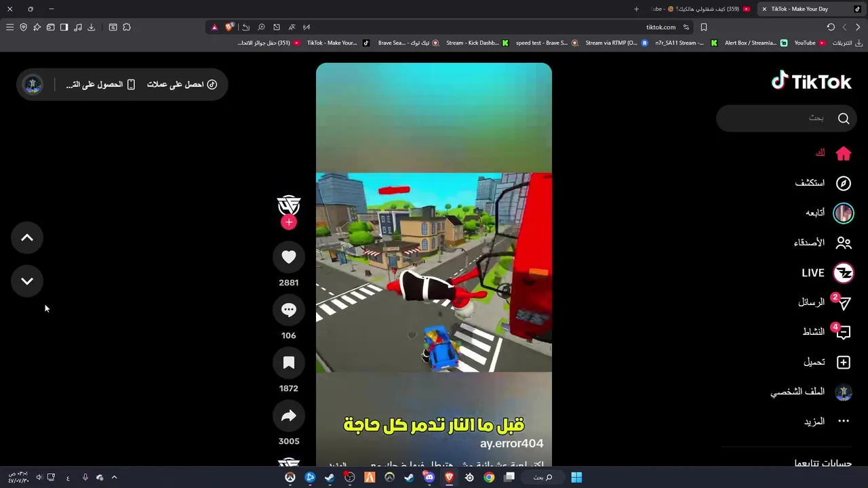The image size is (868, 488).
Task: Open Stream via RTMP bookmark
Action: point(616,43)
